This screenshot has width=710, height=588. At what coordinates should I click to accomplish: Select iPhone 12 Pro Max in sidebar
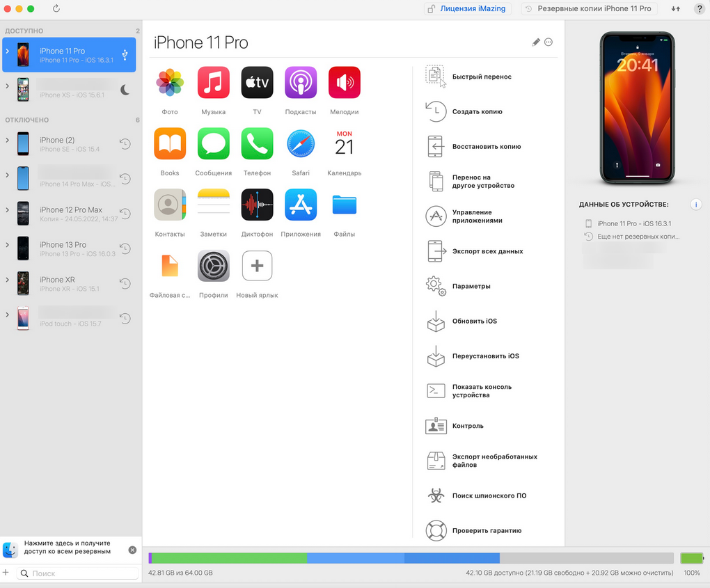70,214
